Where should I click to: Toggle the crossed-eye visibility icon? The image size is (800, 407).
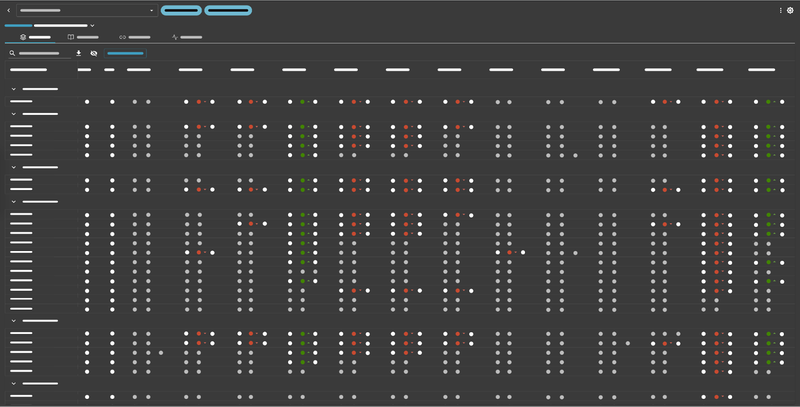[x=93, y=53]
